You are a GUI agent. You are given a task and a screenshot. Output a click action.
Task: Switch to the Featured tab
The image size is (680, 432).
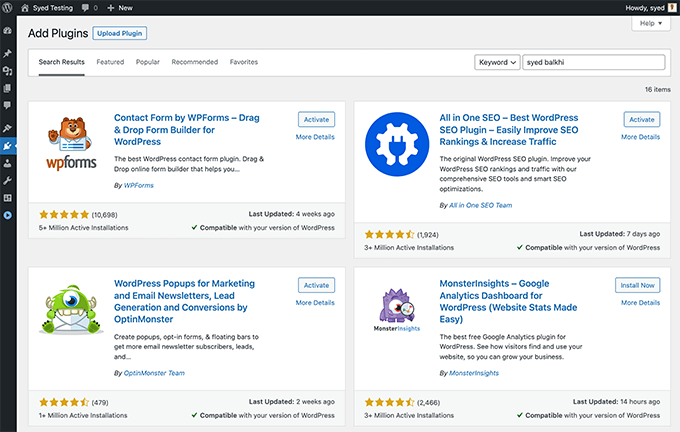point(110,62)
